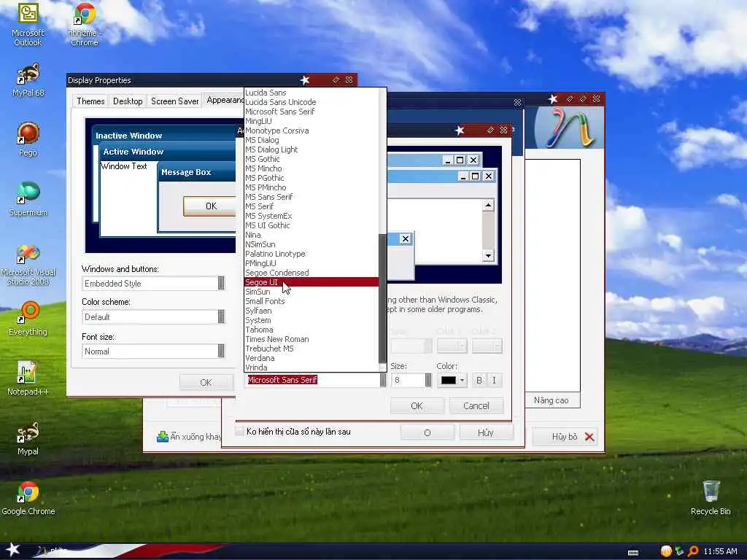The image size is (747, 560).
Task: Click the star icon in Display Properties title bar
Action: pos(305,80)
